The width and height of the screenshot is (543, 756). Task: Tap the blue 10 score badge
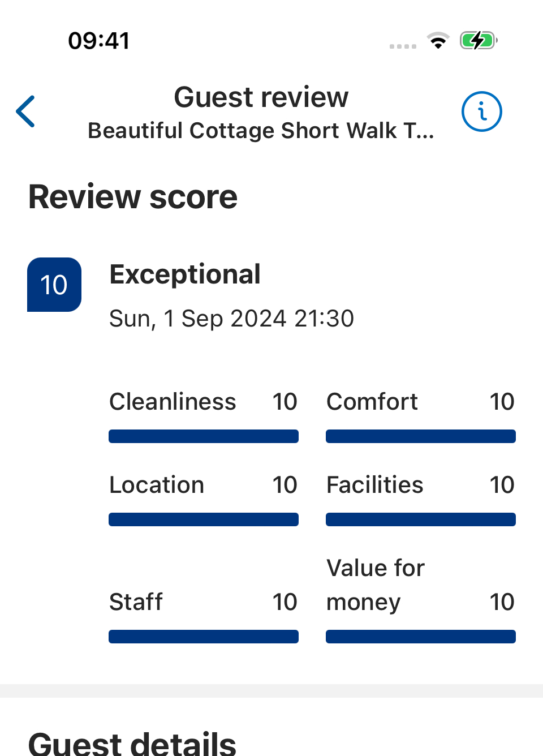pos(54,285)
